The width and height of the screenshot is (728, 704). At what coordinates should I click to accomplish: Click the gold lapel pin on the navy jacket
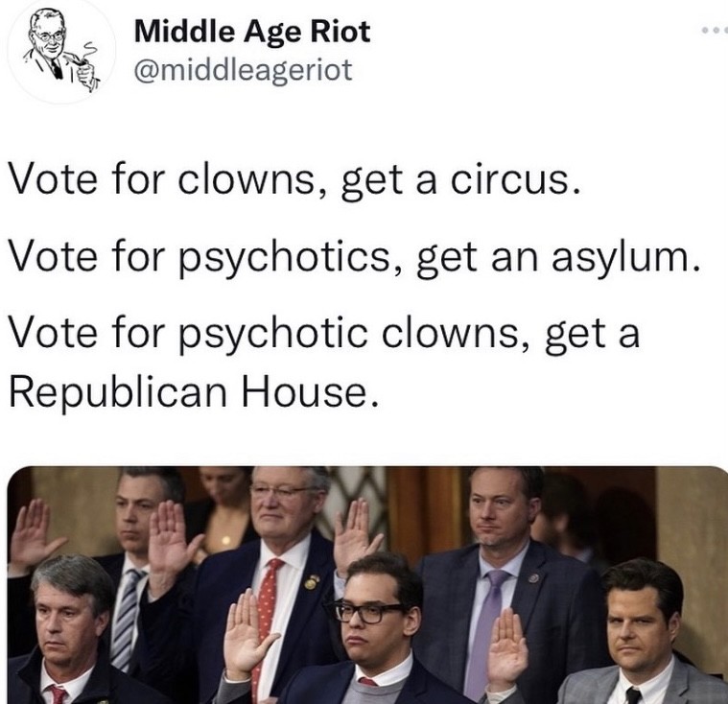(312, 581)
